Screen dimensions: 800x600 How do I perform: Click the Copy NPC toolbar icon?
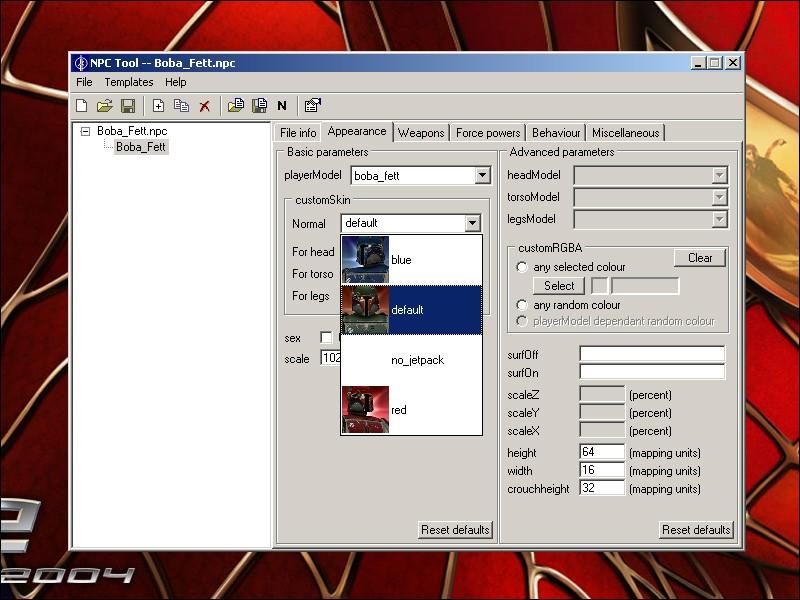[x=181, y=106]
